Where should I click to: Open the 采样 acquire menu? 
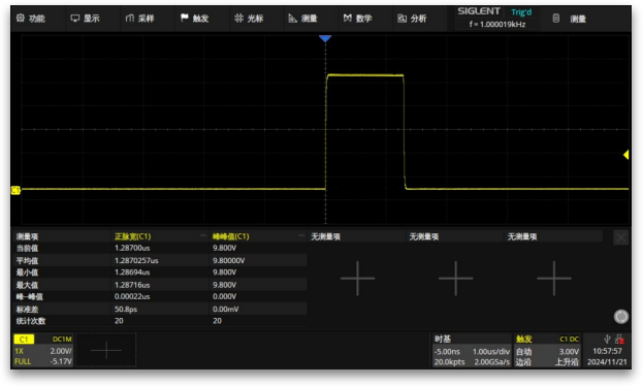pyautogui.click(x=130, y=18)
